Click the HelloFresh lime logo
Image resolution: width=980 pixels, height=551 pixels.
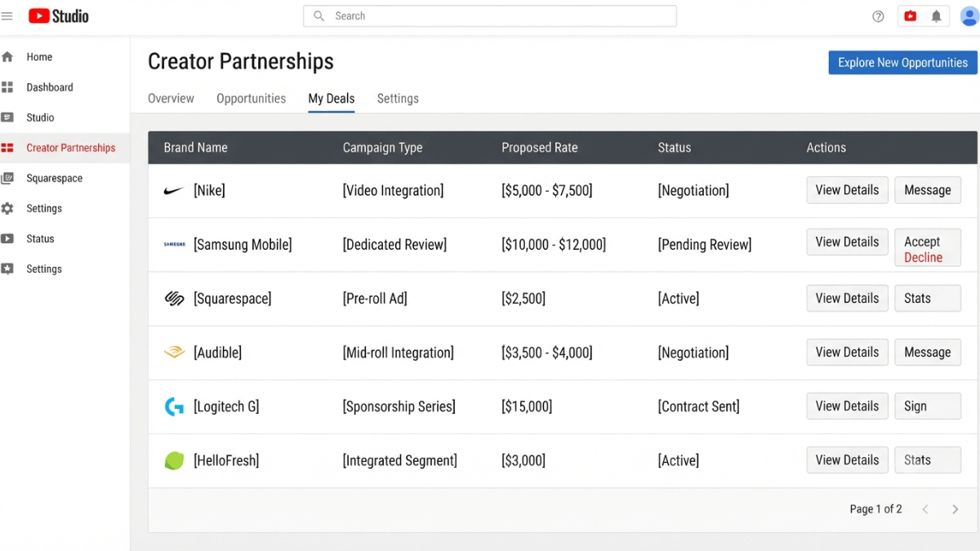tap(174, 460)
